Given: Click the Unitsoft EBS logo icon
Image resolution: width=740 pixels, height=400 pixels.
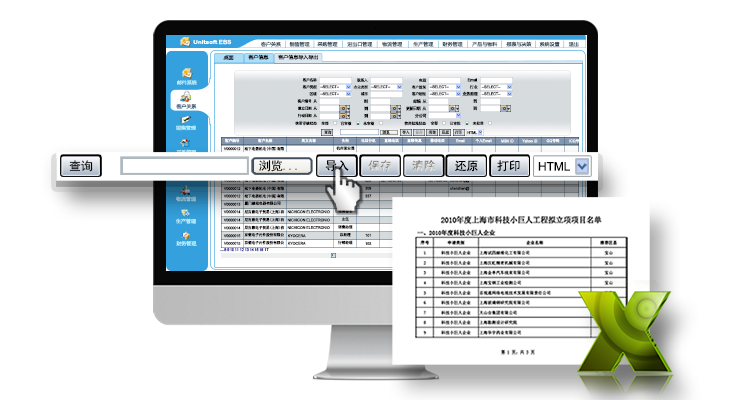Looking at the screenshot, I should point(186,42).
